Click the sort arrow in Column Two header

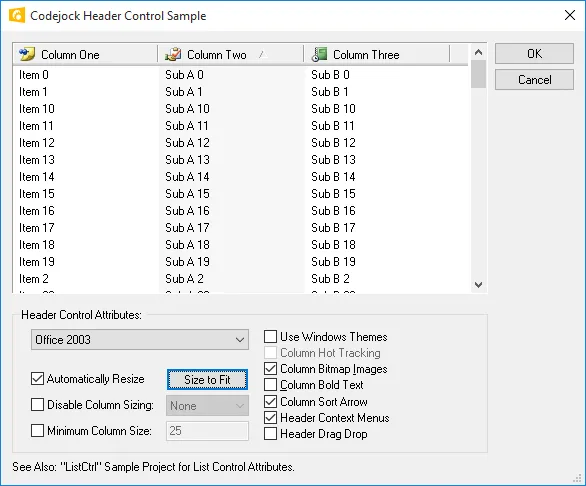[x=263, y=55]
